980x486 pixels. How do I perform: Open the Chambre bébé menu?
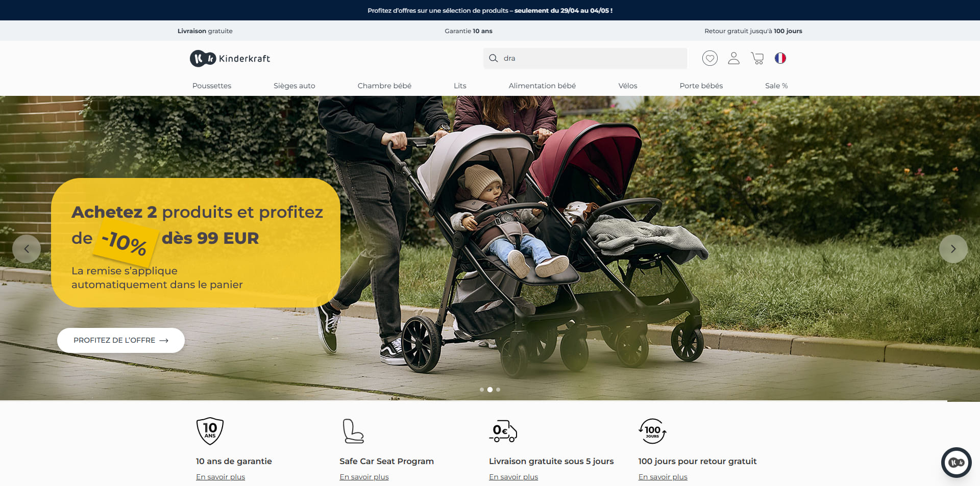pyautogui.click(x=384, y=86)
